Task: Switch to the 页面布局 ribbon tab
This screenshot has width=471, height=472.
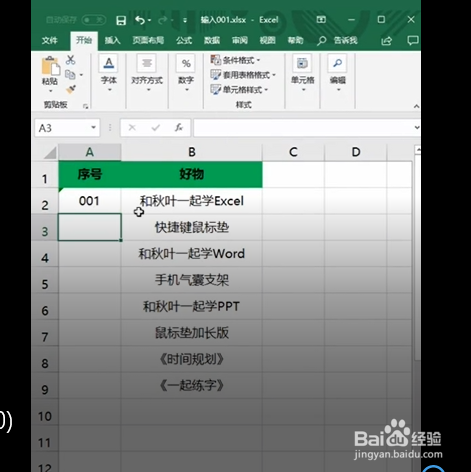Action: click(148, 41)
